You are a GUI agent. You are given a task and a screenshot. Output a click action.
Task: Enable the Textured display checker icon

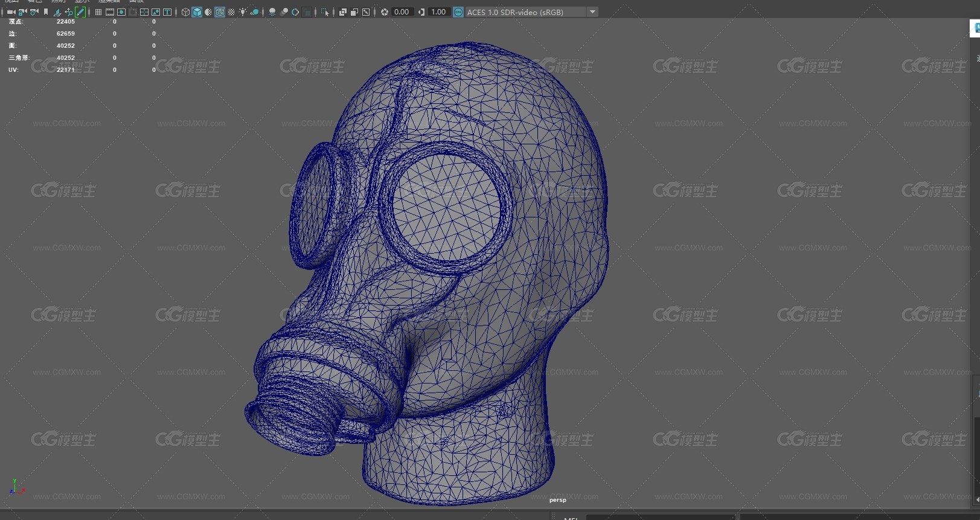[231, 12]
